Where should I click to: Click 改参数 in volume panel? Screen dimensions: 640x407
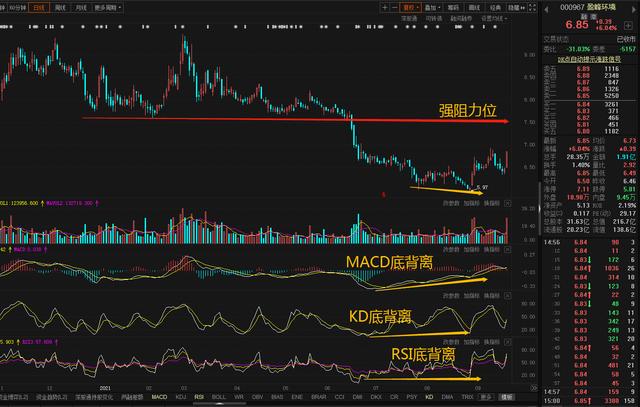point(451,203)
